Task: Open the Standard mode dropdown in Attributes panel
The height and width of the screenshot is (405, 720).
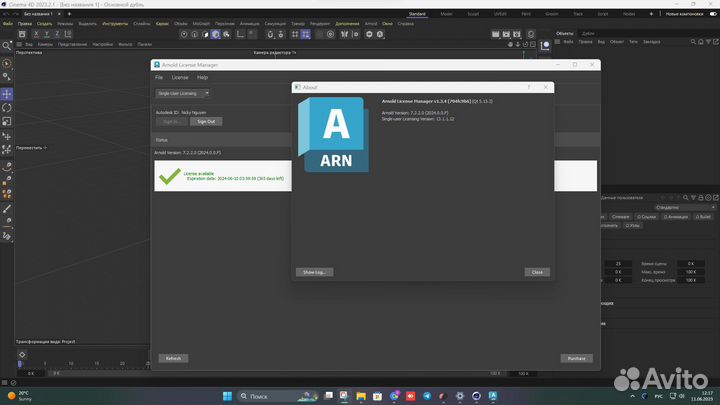Action: [x=685, y=208]
